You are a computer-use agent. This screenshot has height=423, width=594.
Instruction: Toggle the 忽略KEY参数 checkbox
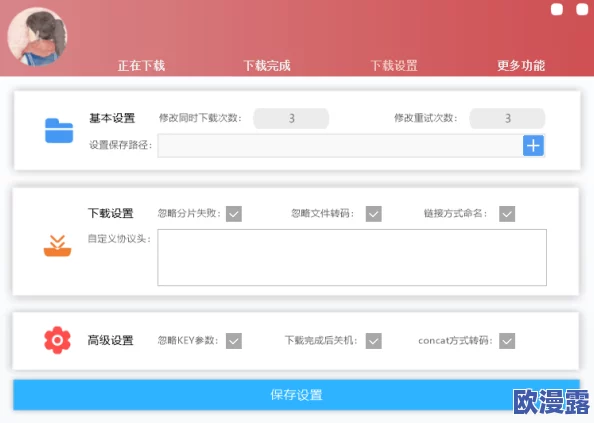[x=234, y=341]
